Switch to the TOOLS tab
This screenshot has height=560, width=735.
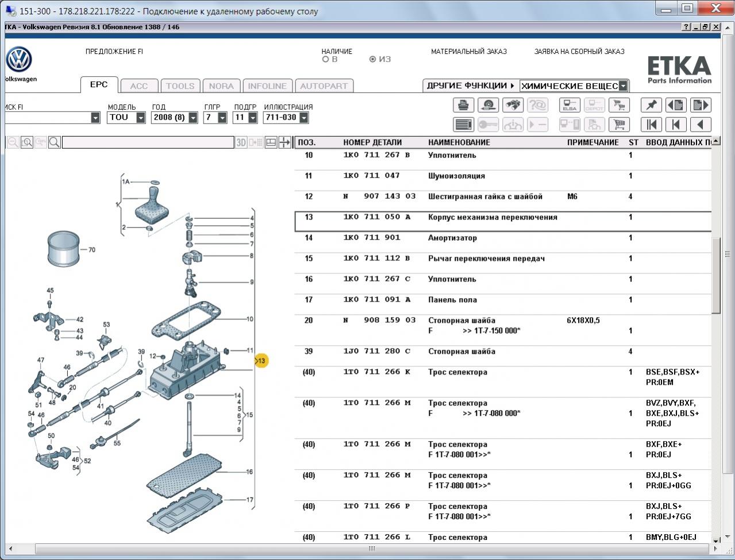click(x=180, y=86)
